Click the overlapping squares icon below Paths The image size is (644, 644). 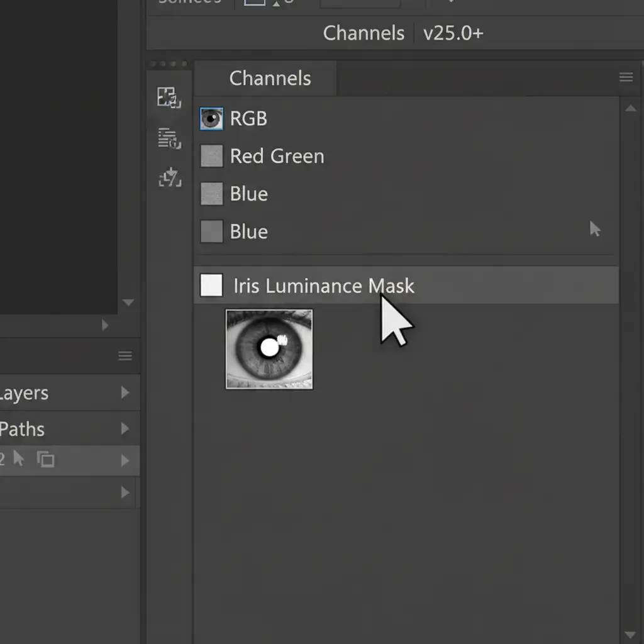pos(45,460)
